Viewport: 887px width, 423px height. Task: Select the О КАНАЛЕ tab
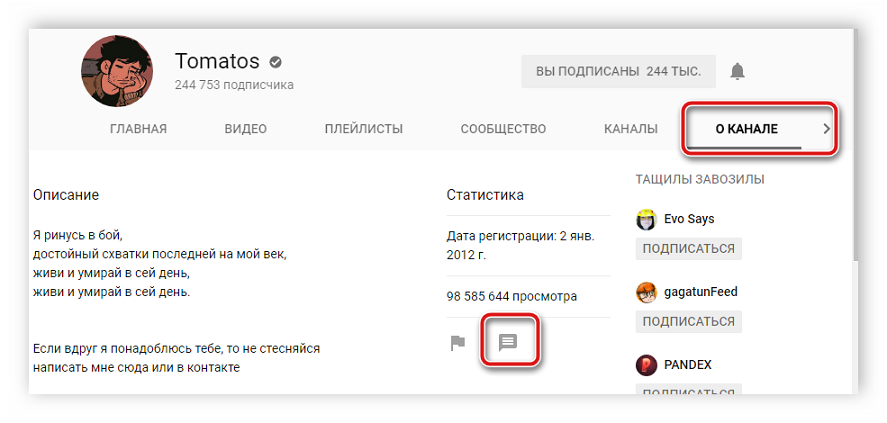746,129
